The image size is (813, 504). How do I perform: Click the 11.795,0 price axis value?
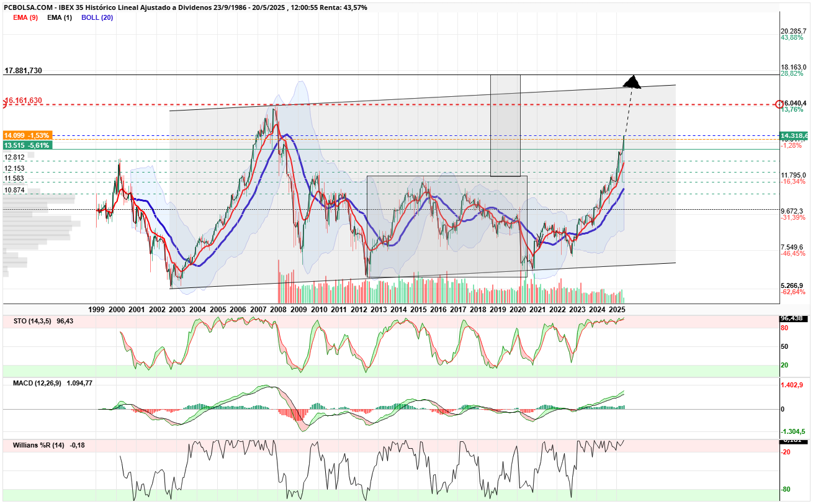tap(794, 174)
